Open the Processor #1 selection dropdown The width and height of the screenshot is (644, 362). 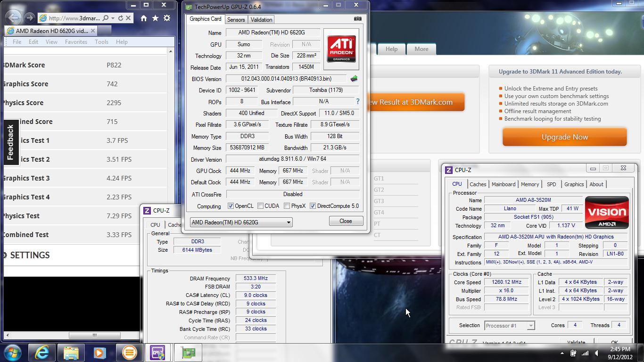(509, 325)
